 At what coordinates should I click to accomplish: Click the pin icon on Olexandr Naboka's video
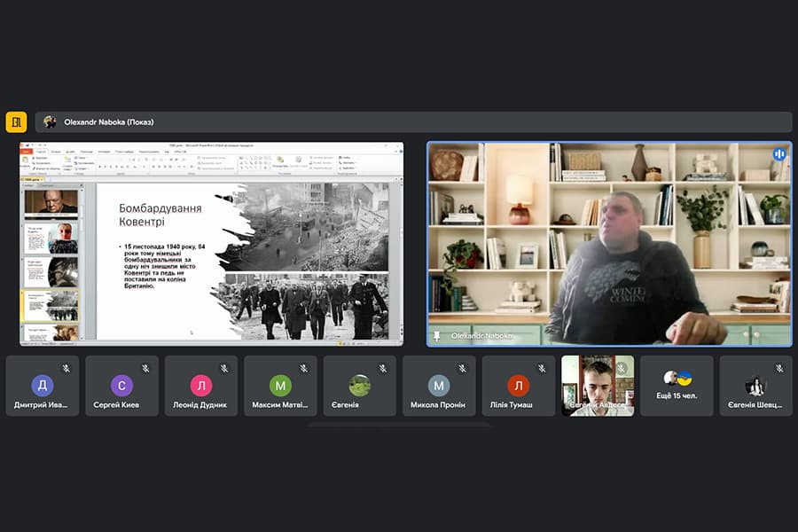(x=436, y=336)
